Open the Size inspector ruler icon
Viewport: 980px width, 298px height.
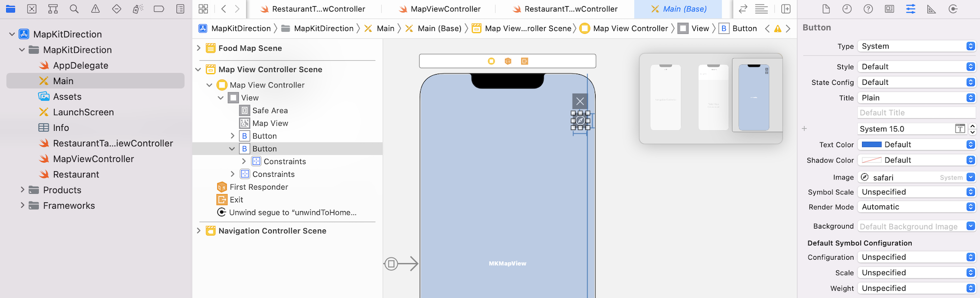click(932, 9)
